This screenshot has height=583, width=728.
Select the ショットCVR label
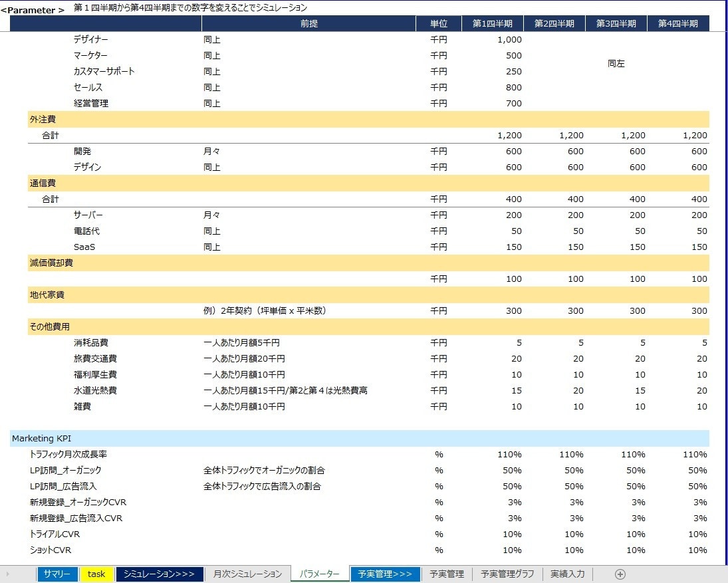pyautogui.click(x=50, y=550)
